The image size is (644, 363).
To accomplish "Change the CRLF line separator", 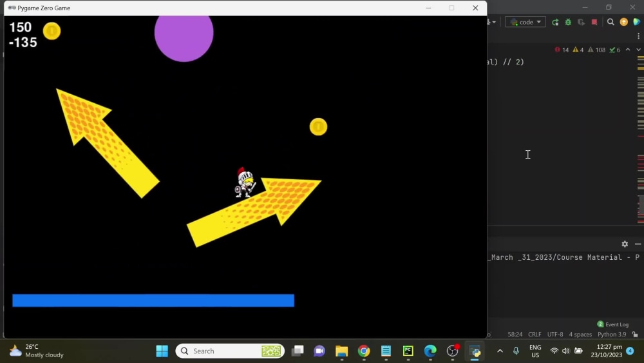I will 535,334.
